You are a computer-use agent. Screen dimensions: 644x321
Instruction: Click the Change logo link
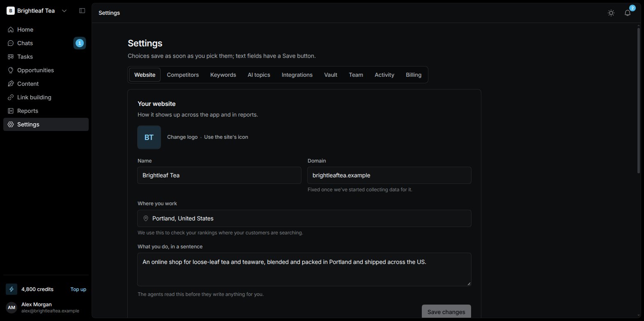tap(182, 137)
